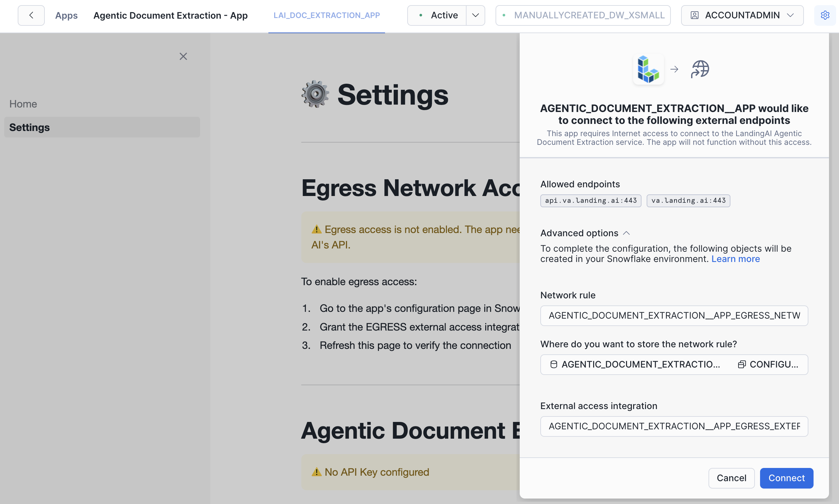Expand the ACCOUNTADMIN role dropdown
This screenshot has height=504, width=839.
(791, 15)
